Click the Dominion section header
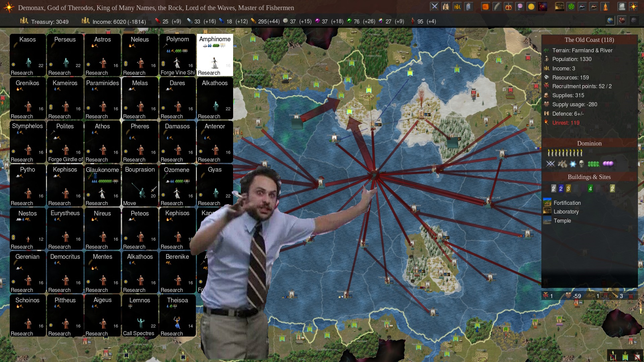Image resolution: width=644 pixels, height=362 pixels. (x=589, y=143)
